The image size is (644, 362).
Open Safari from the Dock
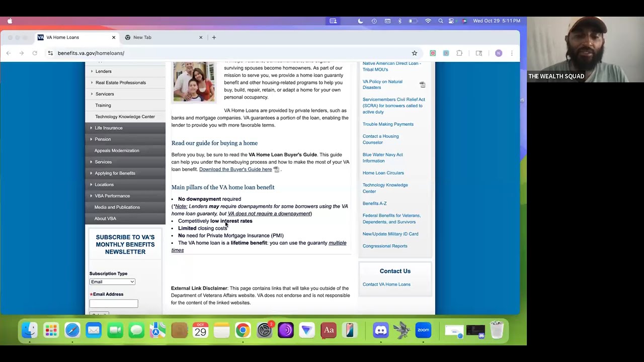(x=72, y=330)
